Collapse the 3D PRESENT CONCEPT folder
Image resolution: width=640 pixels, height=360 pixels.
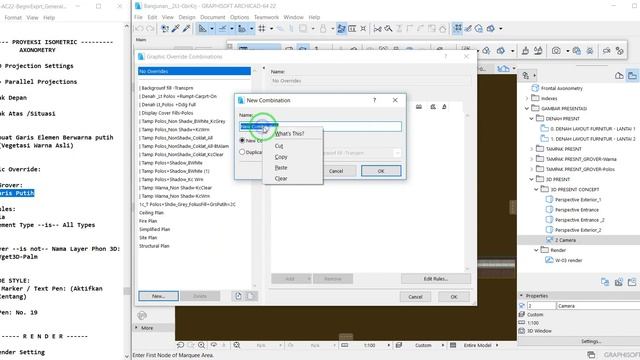(x=536, y=189)
